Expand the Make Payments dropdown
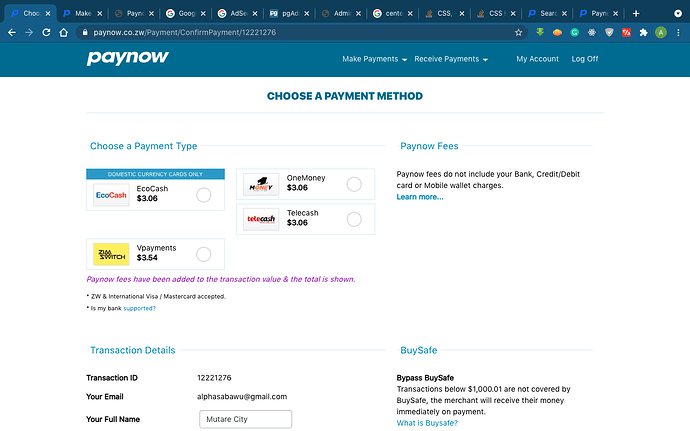The image size is (690, 431). click(x=374, y=59)
